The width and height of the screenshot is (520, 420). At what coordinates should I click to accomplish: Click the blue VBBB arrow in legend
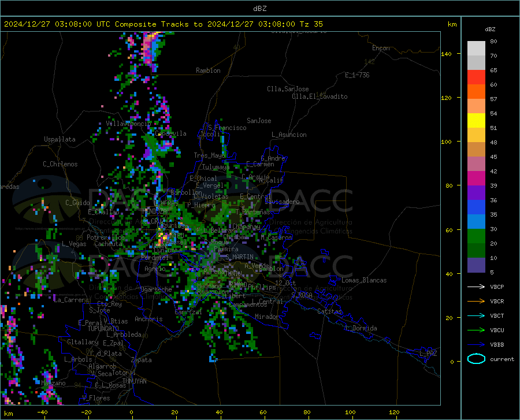click(476, 345)
